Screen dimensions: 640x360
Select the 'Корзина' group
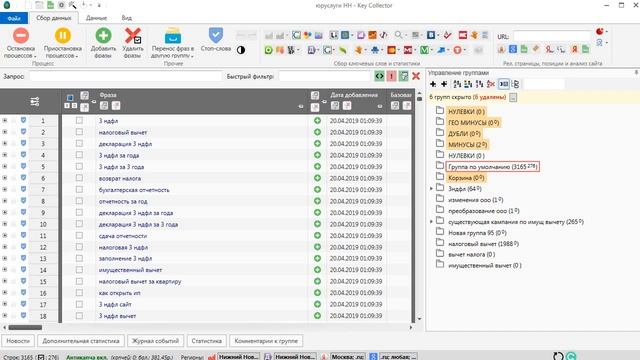[466, 178]
